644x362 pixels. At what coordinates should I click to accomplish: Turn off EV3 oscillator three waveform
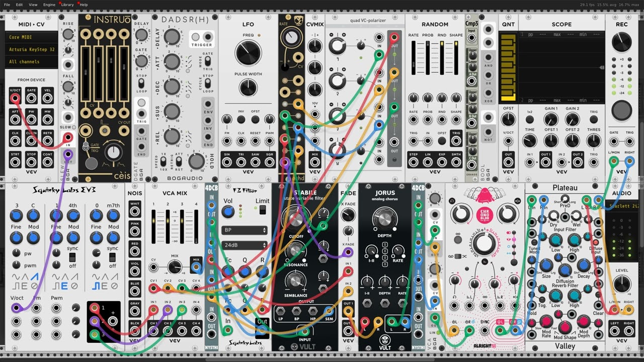coord(115,286)
